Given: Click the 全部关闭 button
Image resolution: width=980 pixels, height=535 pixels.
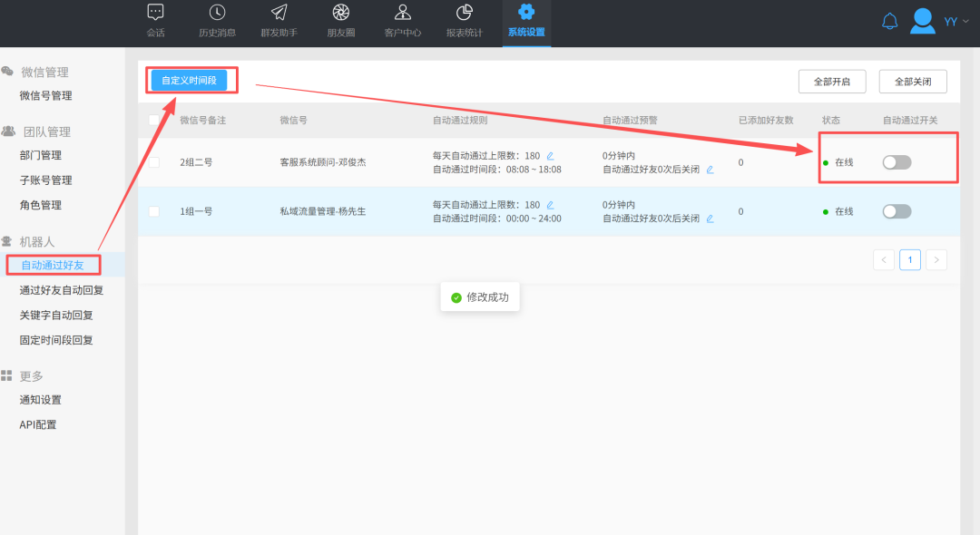Looking at the screenshot, I should click(x=913, y=82).
